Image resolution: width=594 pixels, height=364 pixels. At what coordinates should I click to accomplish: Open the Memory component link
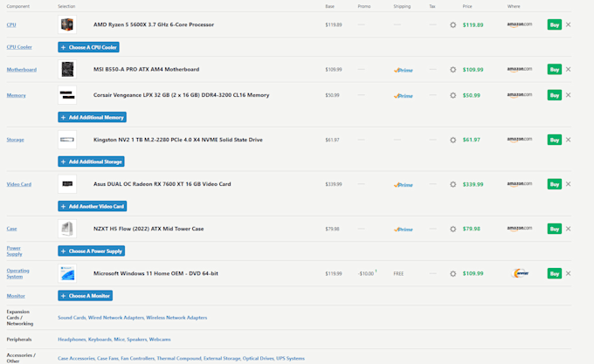[x=17, y=95]
